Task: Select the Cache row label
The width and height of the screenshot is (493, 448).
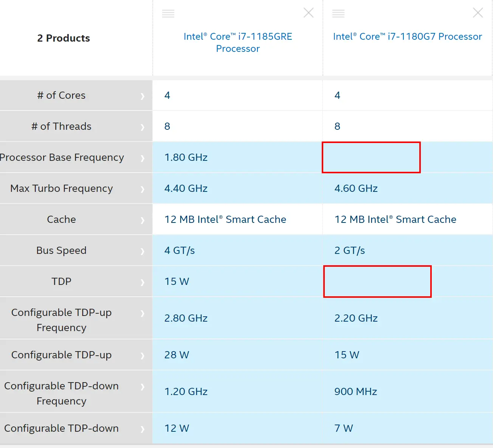Action: pos(61,219)
